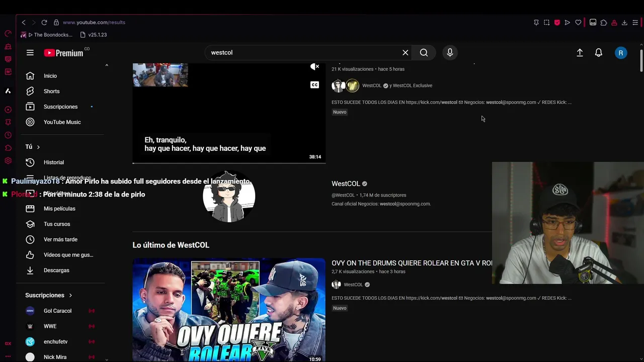Click the sidebar scroll-up caret

[107, 65]
